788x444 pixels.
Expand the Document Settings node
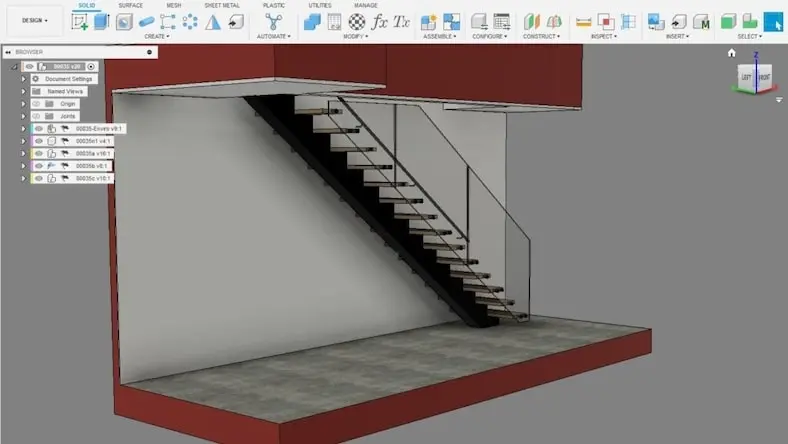click(x=23, y=79)
